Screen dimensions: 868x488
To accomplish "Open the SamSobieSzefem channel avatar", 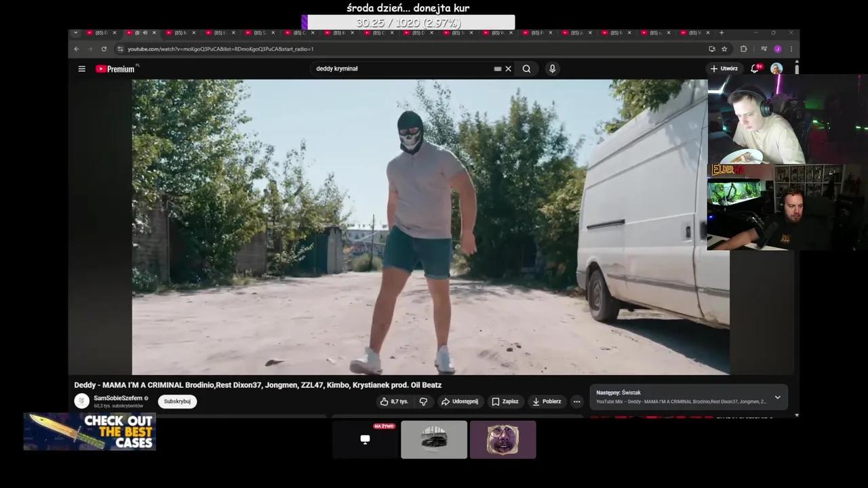I will coord(81,401).
